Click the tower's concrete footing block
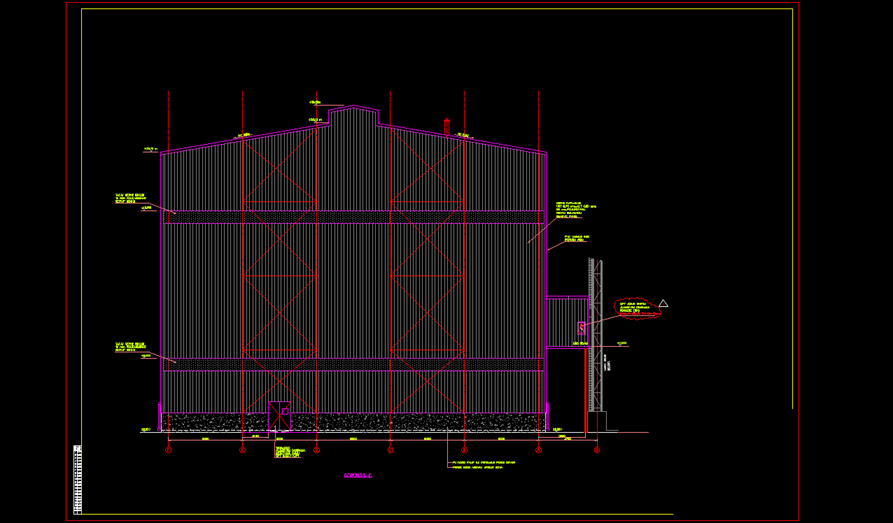Viewport: 893px width, 523px height. (597, 421)
